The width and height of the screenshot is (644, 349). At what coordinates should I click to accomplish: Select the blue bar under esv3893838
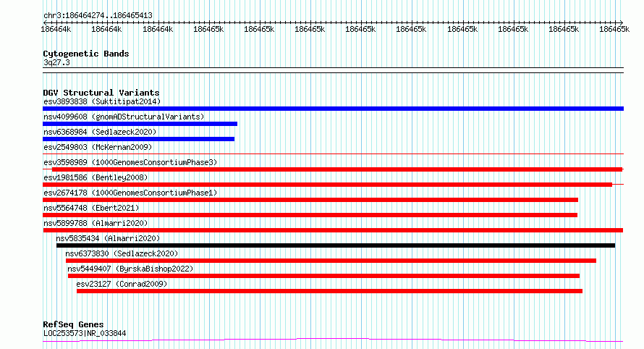pos(333,109)
